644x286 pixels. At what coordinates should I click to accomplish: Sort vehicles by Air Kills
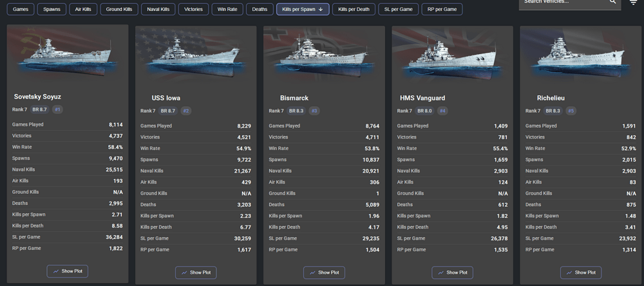coord(83,9)
